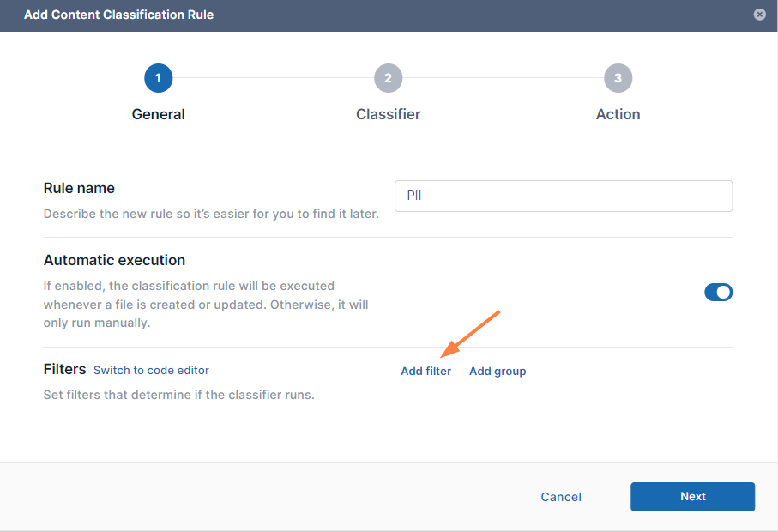This screenshot has height=532, width=778.
Task: Click the Add filter link
Action: (x=425, y=372)
